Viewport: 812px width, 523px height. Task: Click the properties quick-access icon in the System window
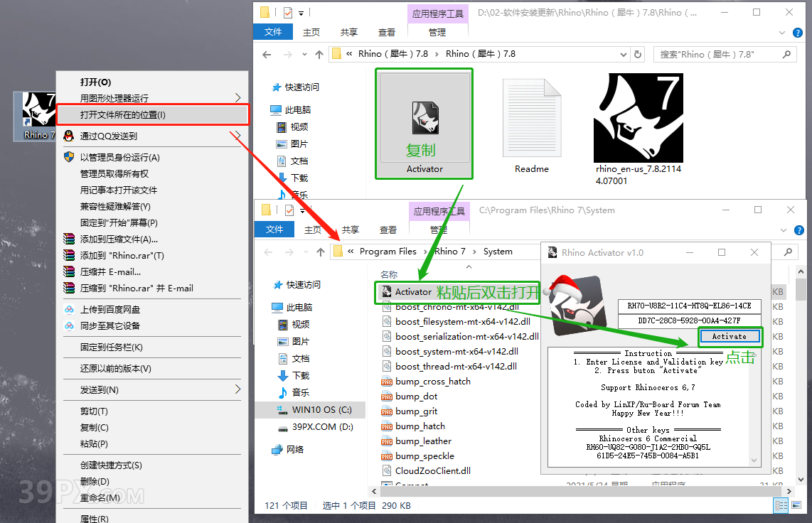[x=289, y=210]
